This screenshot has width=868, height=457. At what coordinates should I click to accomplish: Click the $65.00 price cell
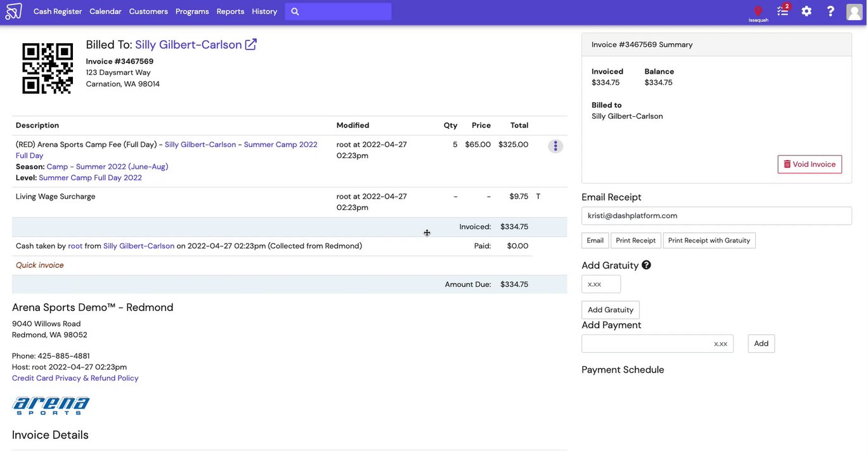(478, 145)
